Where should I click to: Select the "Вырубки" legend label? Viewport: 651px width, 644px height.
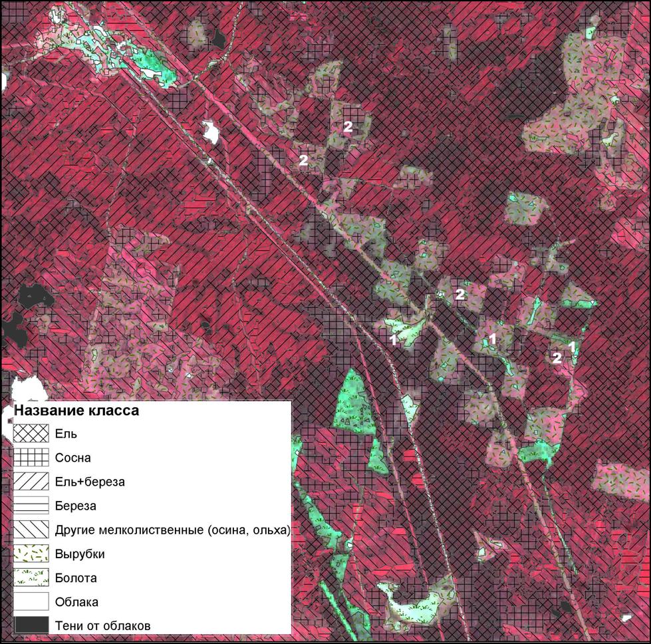[80, 554]
